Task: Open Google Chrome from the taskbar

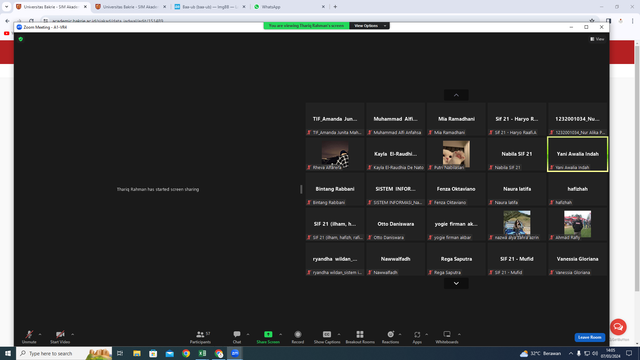Action: point(186,353)
